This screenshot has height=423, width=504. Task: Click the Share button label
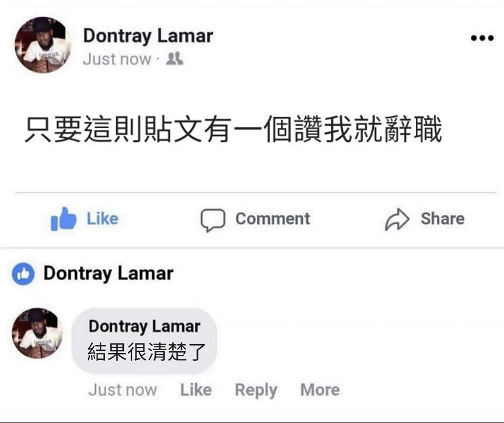click(443, 219)
